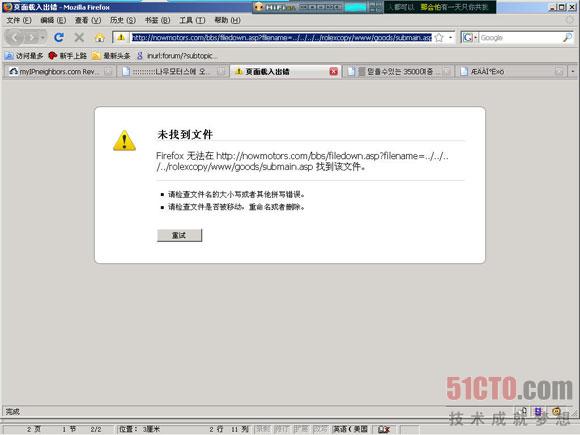The height and width of the screenshot is (435, 580).
Task: Click the 英语(美国) language indicator in Word status bar
Action: click(x=351, y=429)
